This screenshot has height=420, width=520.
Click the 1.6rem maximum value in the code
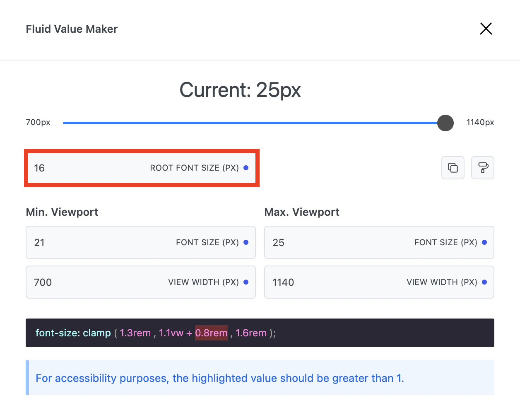pos(251,333)
